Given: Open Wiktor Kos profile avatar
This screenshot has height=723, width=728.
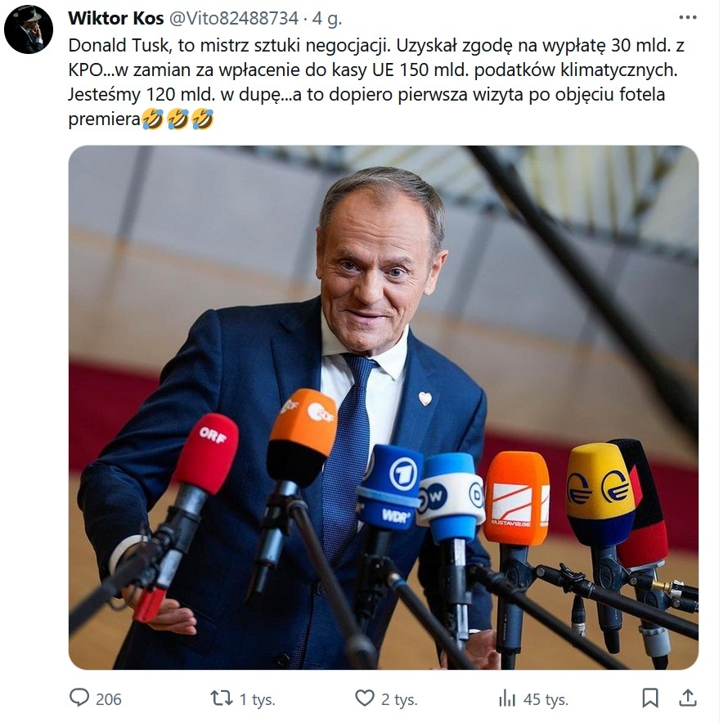Looking at the screenshot, I should tap(29, 29).
